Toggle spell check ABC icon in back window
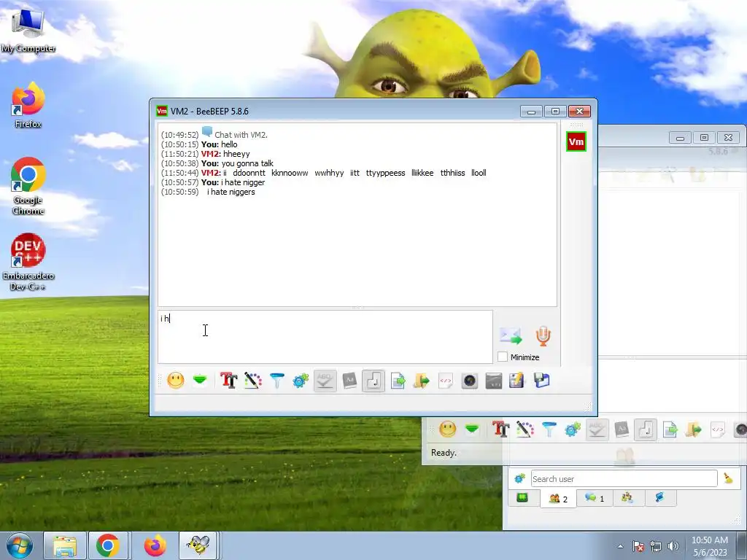The image size is (747, 560). (597, 429)
